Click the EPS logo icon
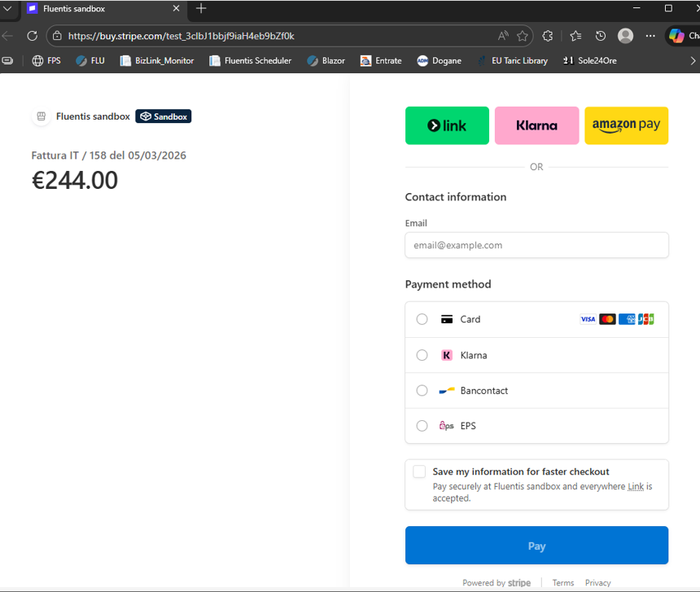700x592 pixels. (x=446, y=425)
